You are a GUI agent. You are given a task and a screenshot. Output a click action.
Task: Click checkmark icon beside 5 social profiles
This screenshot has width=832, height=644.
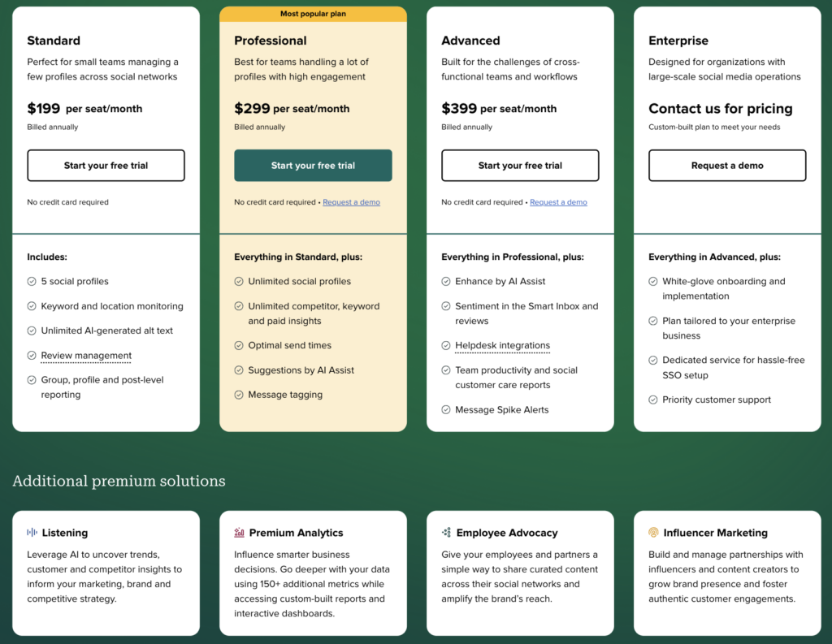click(32, 281)
